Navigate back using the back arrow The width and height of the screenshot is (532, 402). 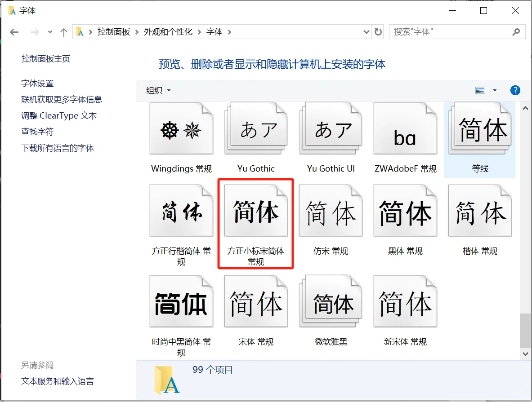(13, 31)
